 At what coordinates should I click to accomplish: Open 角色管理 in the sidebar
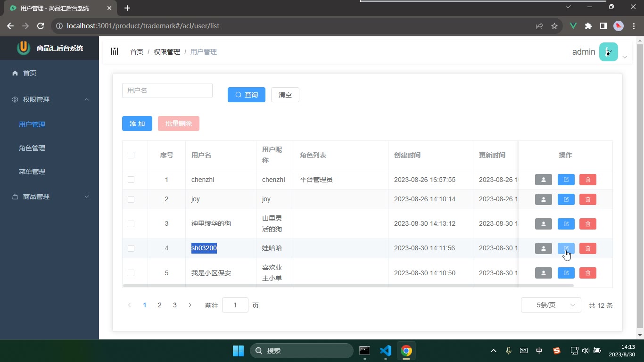click(x=50, y=148)
